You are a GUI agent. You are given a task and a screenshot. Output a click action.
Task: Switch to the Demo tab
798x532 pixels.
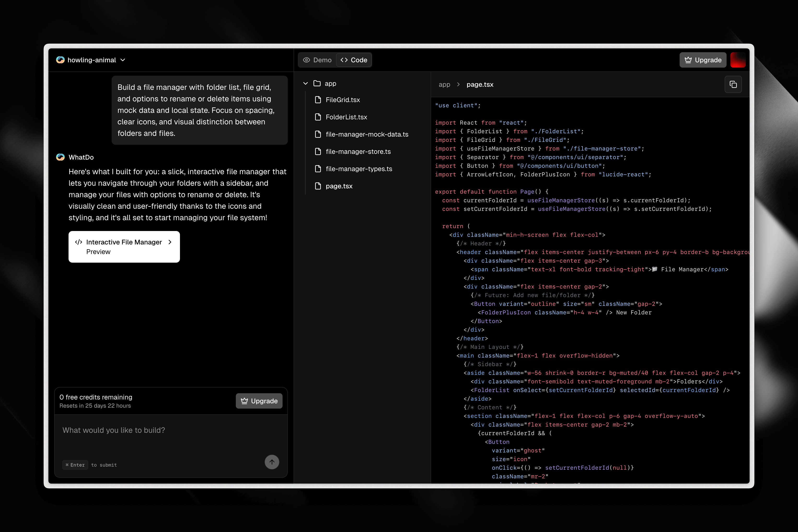[317, 60]
